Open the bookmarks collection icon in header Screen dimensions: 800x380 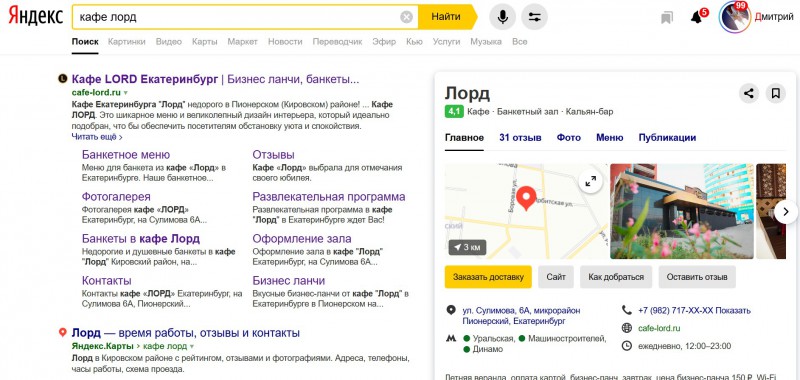point(666,18)
